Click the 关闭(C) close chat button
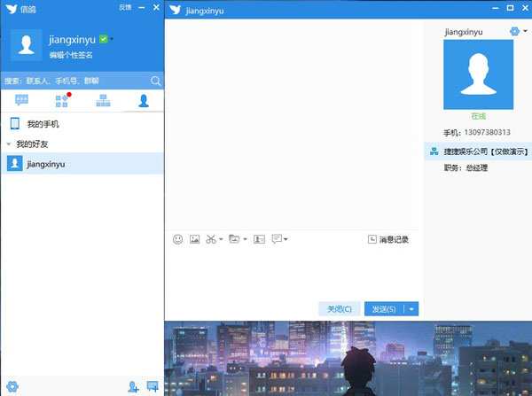This screenshot has height=396, width=532. pos(340,309)
